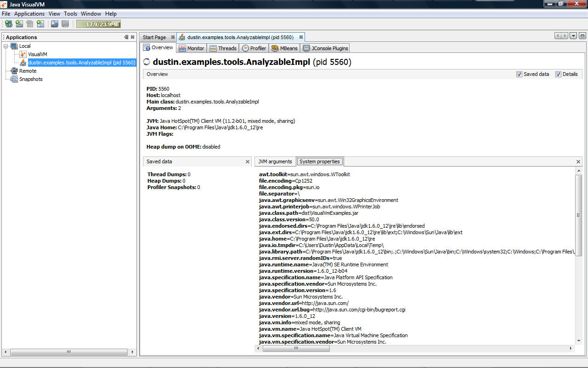Click the greyed Save snapshot disk icon
Image resolution: width=588 pixels, height=368 pixels.
[x=65, y=24]
